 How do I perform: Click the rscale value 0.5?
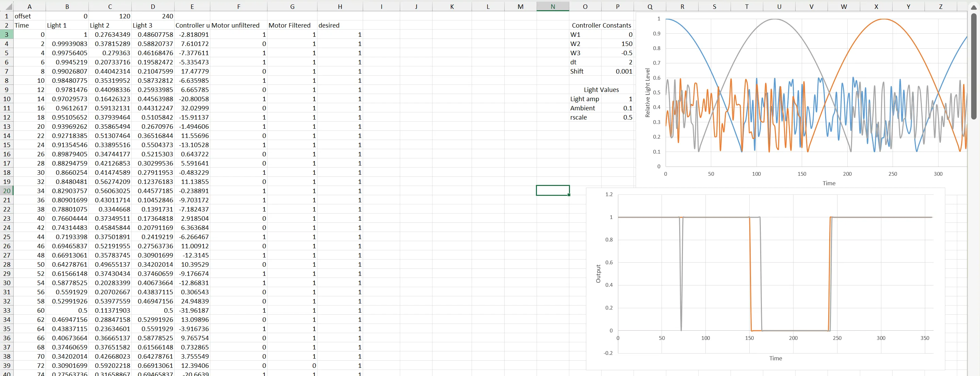(618, 117)
